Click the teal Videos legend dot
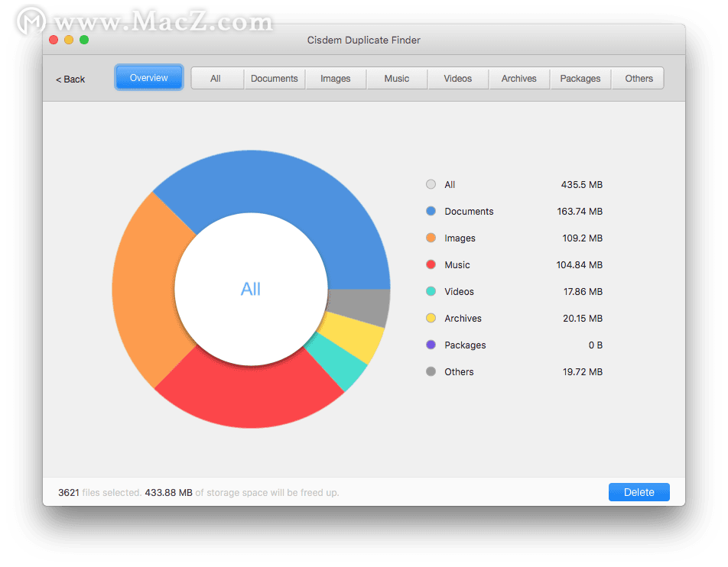 tap(431, 291)
